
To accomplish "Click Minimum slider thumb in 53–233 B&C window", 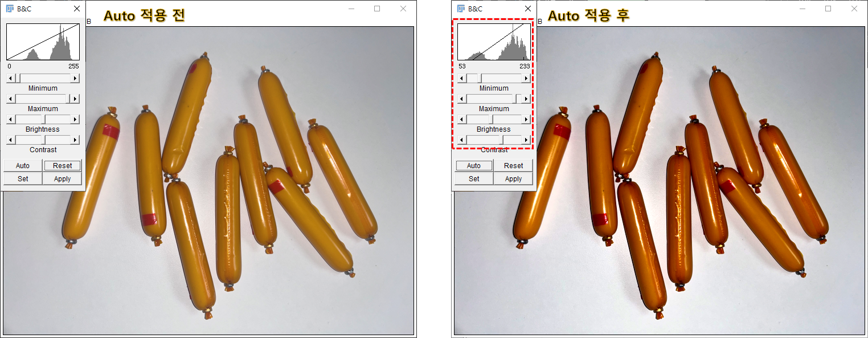I will point(480,78).
